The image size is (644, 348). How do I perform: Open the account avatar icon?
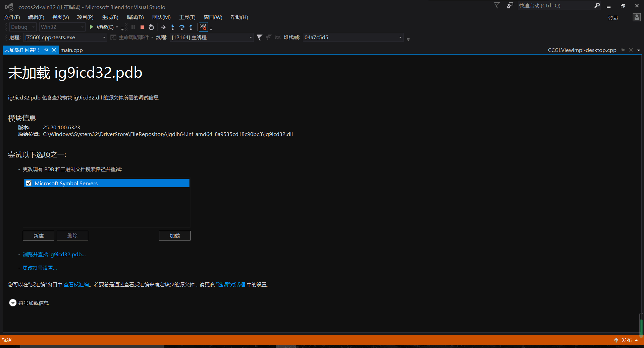click(637, 17)
